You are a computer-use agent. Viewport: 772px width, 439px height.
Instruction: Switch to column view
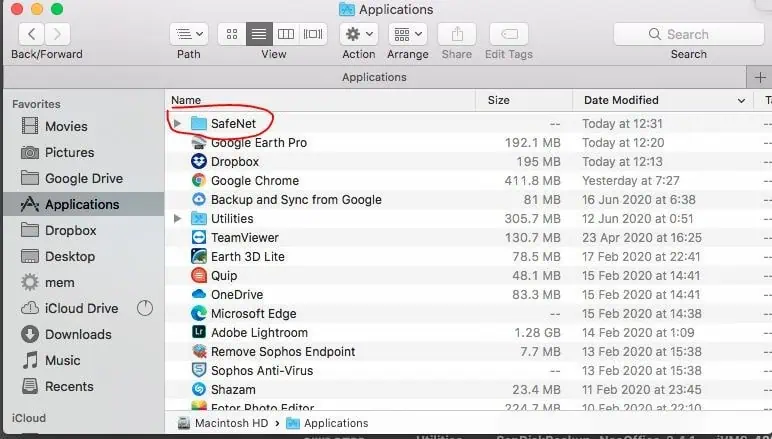(286, 34)
